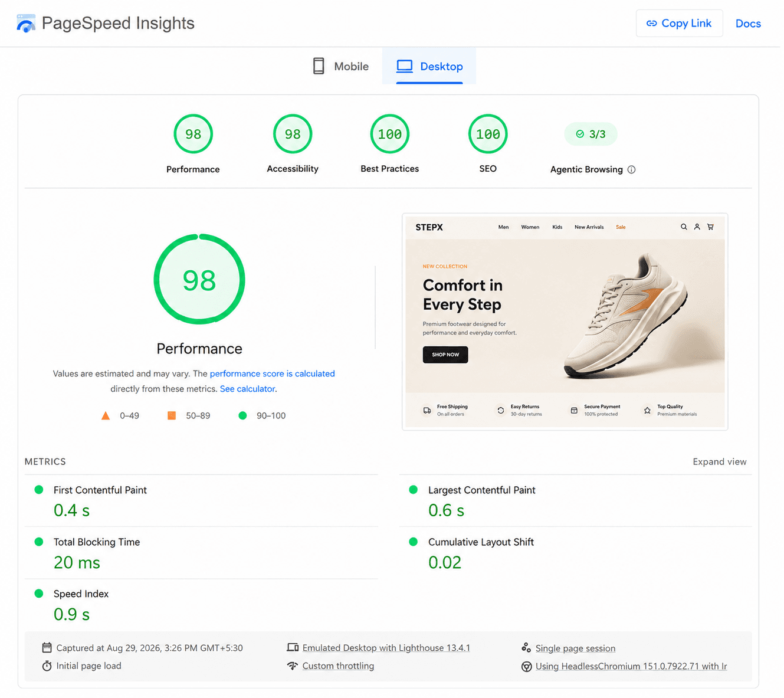
Task: Click the Single page session icon
Action: coord(526,647)
